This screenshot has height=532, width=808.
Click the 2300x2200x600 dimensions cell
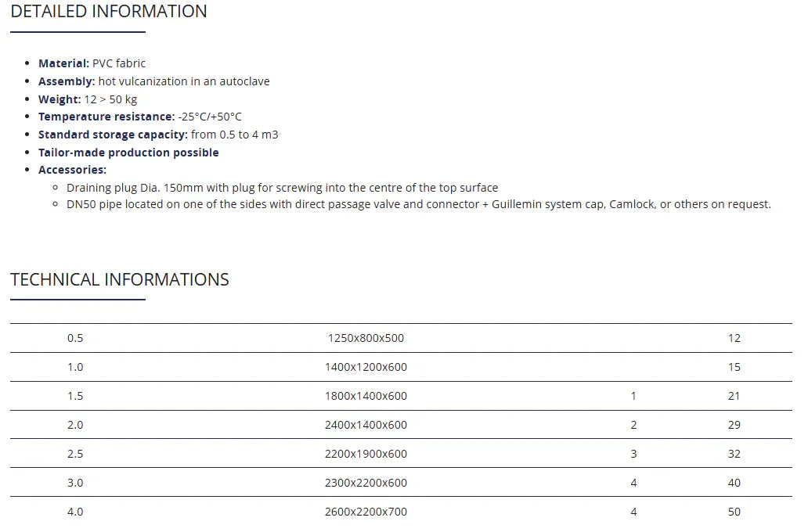[366, 483]
